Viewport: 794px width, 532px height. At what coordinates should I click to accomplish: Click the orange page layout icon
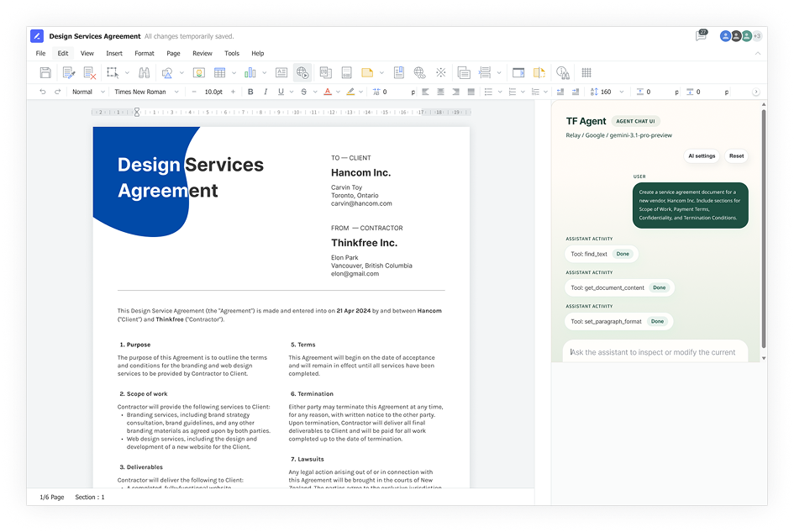(539, 72)
